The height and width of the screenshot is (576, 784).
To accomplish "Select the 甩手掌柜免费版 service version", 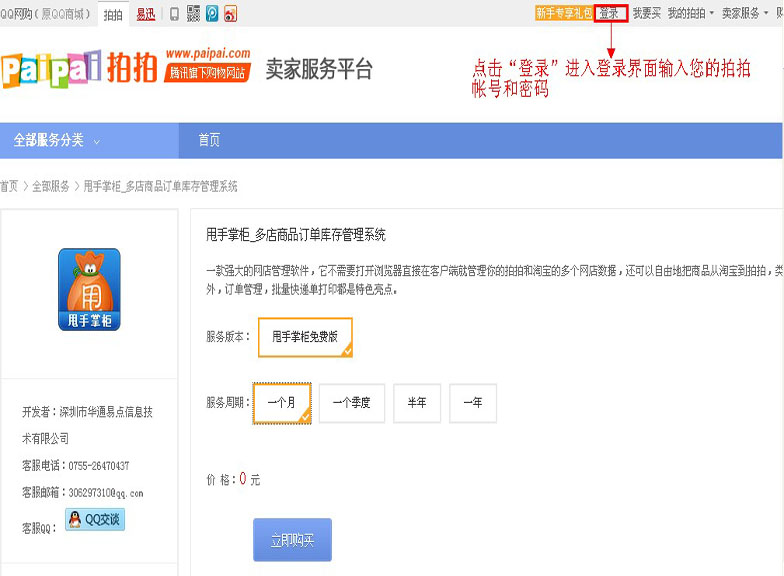I will point(305,337).
